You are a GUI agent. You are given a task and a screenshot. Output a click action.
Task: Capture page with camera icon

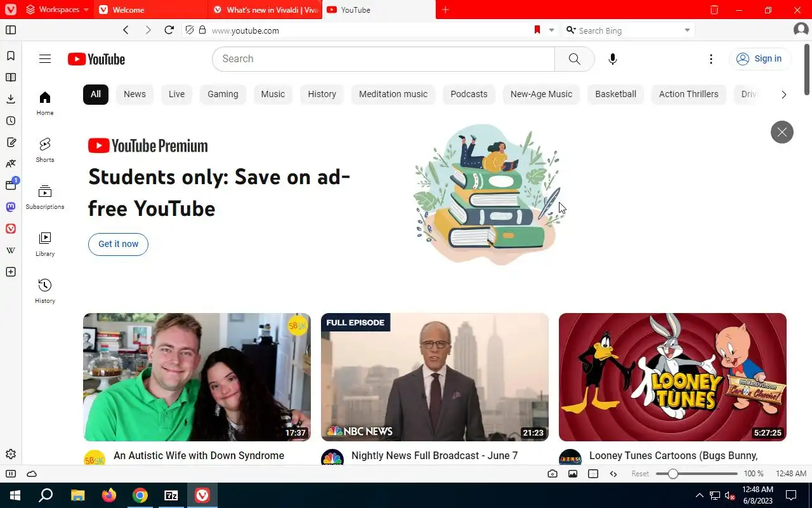click(553, 474)
